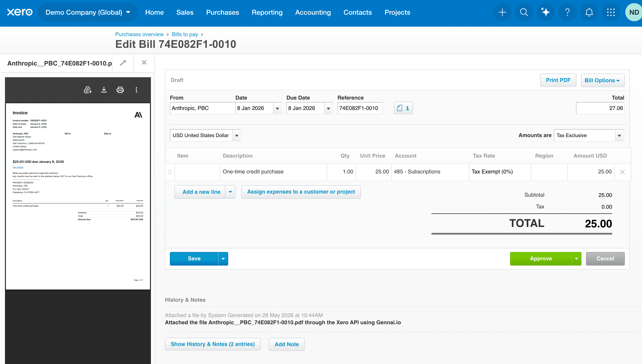Click the empty Item cell in line
The width and height of the screenshot is (642, 364).
pyautogui.click(x=197, y=172)
